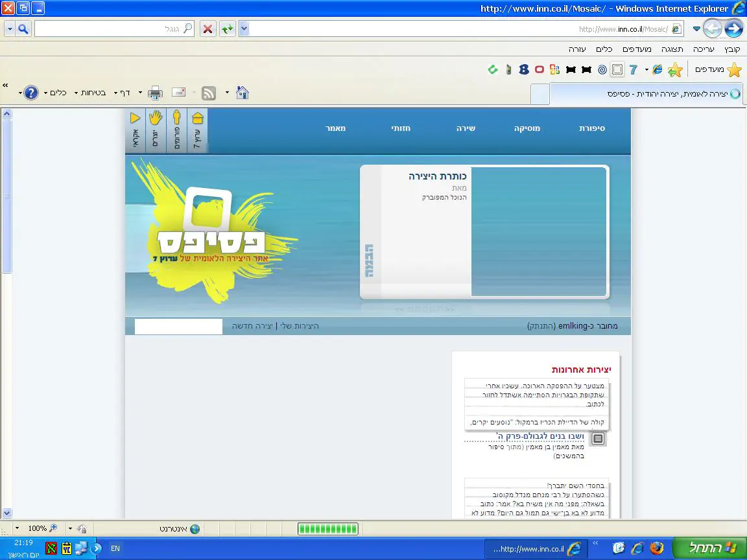
Task: Click the RSS feeds icon
Action: click(209, 93)
